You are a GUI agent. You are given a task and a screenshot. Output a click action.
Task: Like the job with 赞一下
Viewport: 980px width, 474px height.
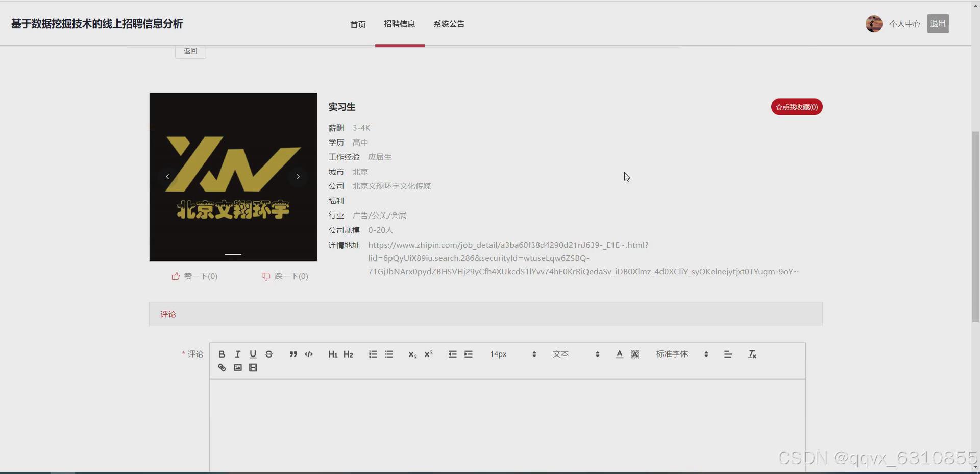(194, 276)
